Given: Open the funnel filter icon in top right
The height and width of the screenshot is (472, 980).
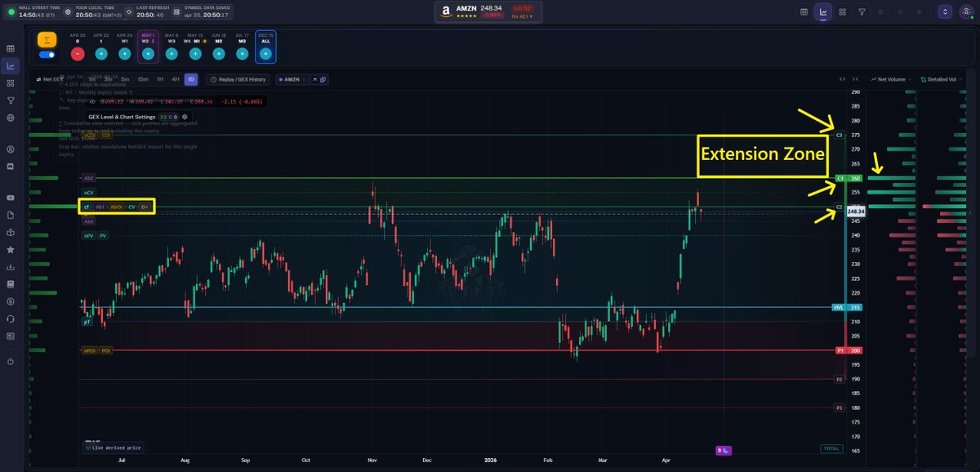Looking at the screenshot, I should tap(862, 12).
